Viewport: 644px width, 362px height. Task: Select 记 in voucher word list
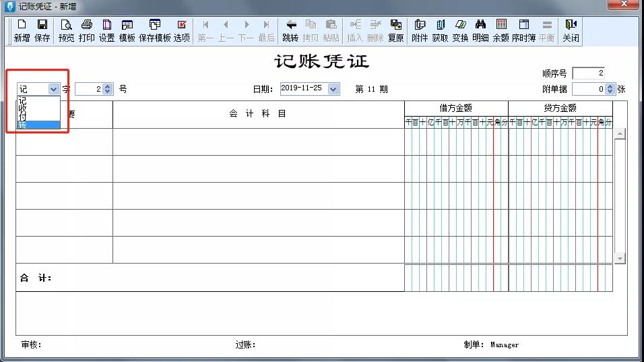click(38, 100)
